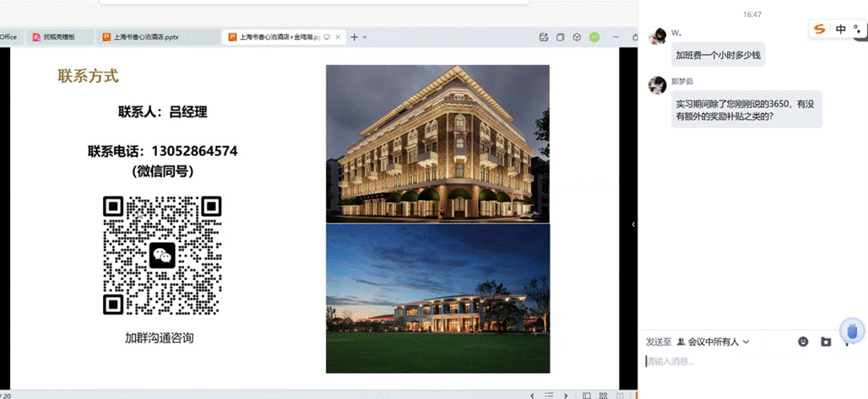This screenshot has width=868, height=399.
Task: Expand the 会议中所有人 recipient dropdown
Action: pos(713,342)
